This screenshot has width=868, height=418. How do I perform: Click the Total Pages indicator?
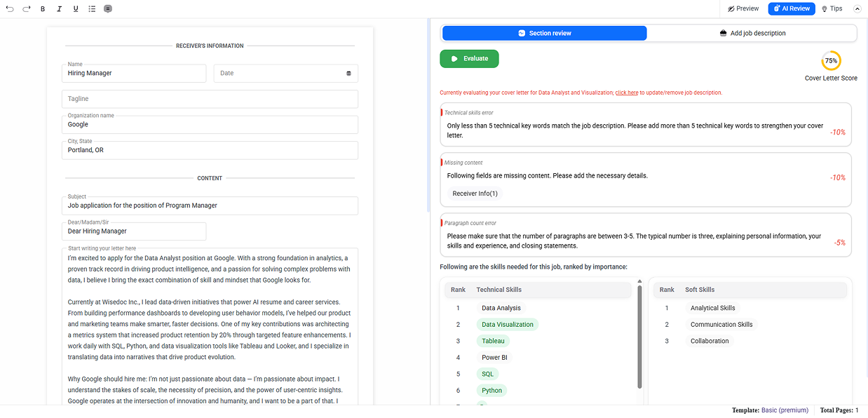[x=839, y=410]
